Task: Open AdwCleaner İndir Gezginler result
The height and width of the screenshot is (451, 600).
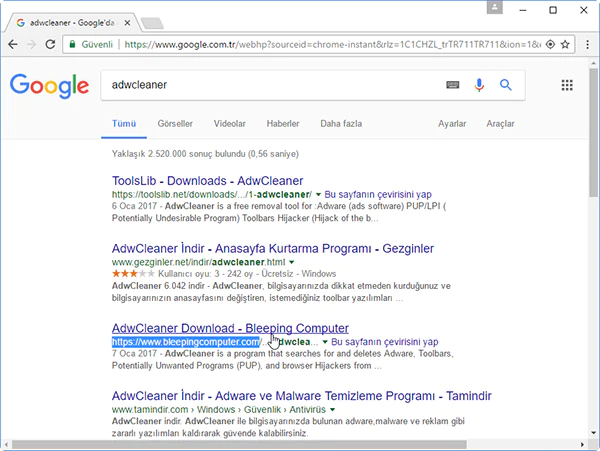Action: click(x=273, y=249)
